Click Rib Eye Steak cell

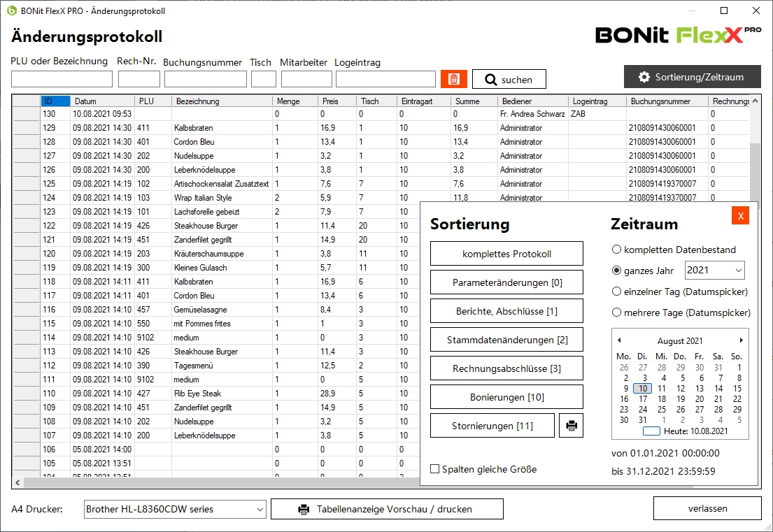(222, 394)
